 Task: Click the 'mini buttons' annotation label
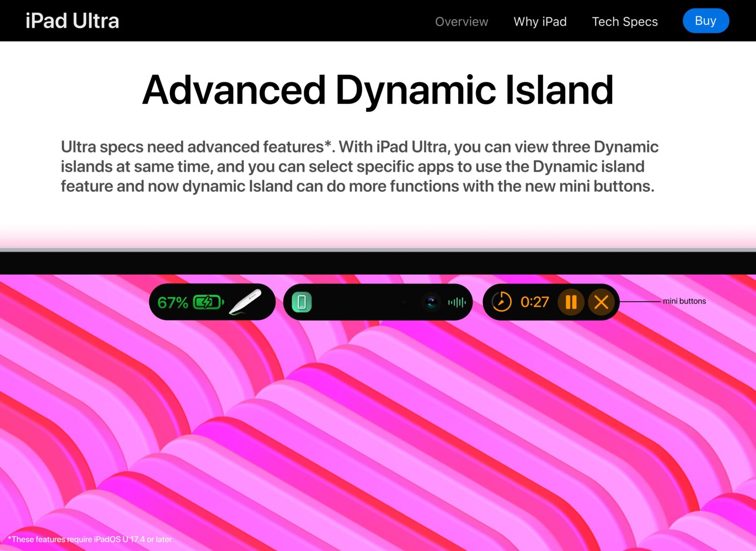[x=684, y=301]
